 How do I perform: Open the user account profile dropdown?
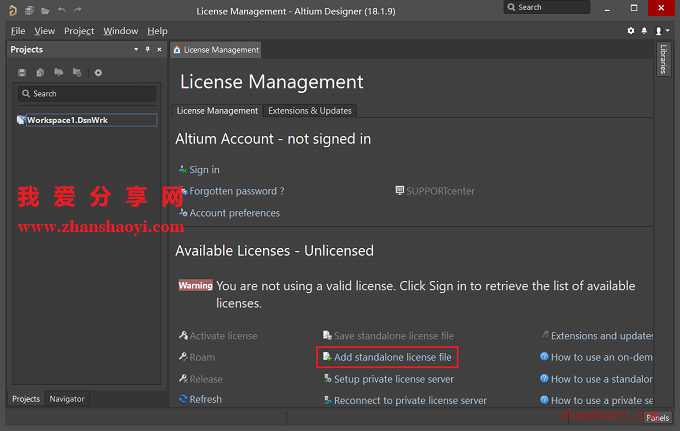(661, 31)
